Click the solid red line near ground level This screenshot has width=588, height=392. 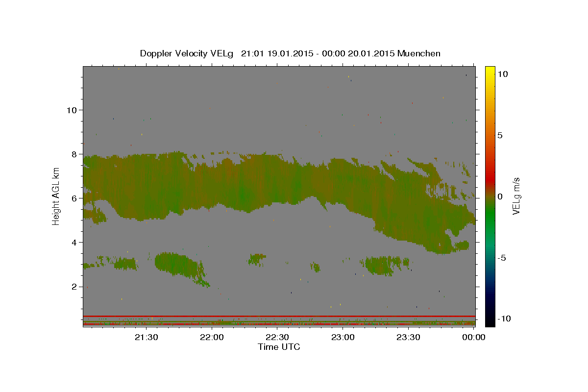[279, 316]
